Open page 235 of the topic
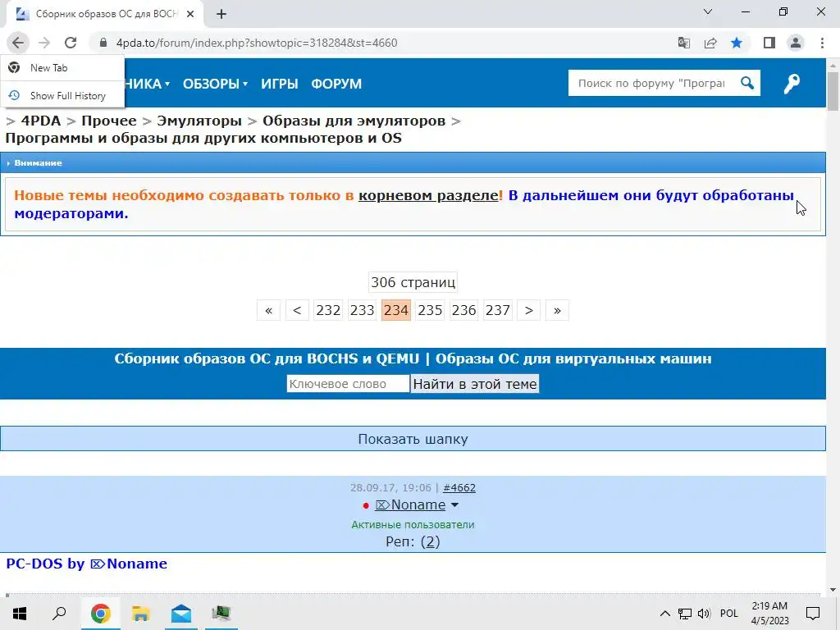Image resolution: width=840 pixels, height=630 pixels. [x=430, y=310]
